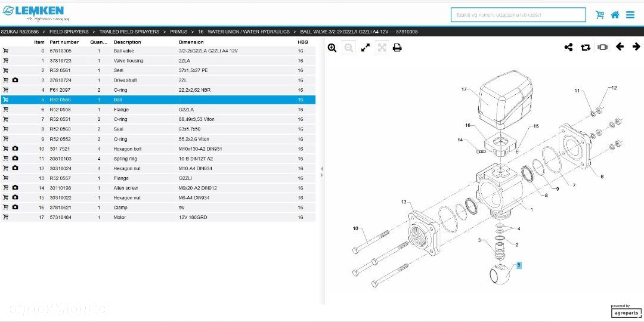Screen dimensions: 644x322
Task: Open the shopping cart in header
Action: point(600,15)
